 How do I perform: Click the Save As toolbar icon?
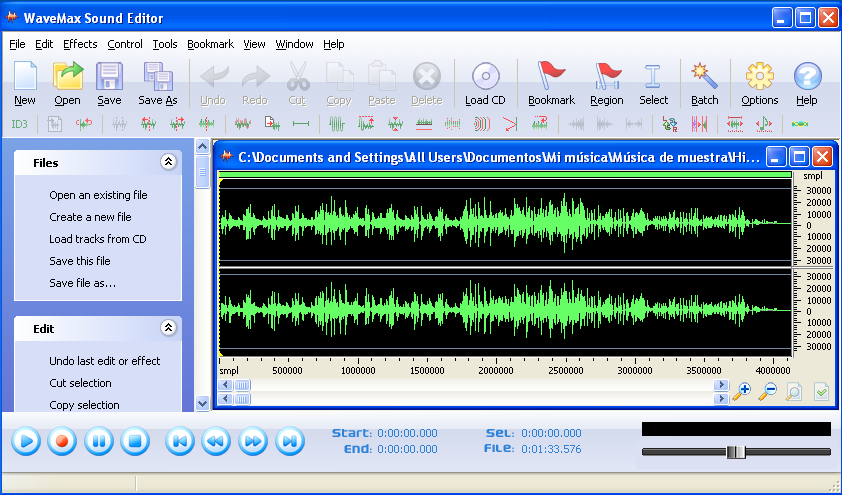pyautogui.click(x=158, y=76)
